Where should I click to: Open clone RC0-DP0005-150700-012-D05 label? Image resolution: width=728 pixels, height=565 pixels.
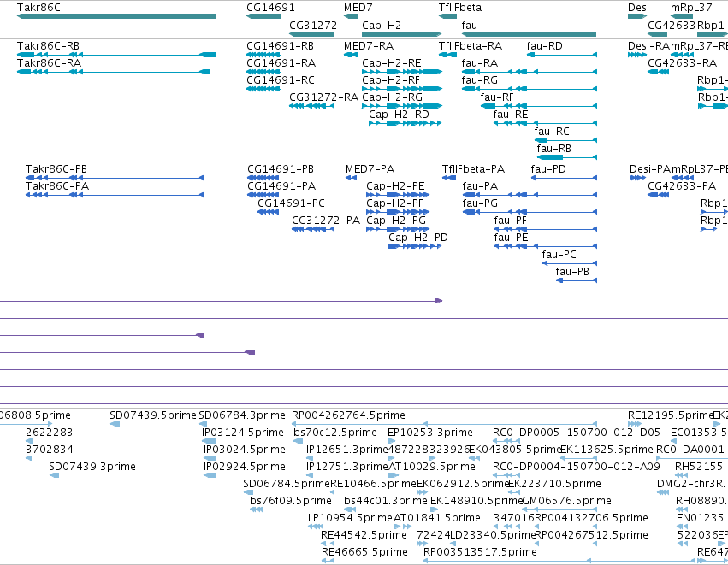pyautogui.click(x=577, y=433)
